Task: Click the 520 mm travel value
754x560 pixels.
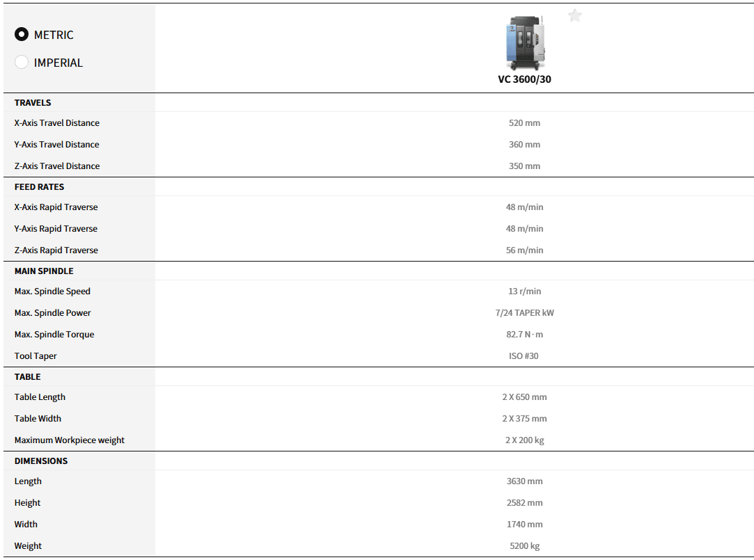Action: (524, 123)
